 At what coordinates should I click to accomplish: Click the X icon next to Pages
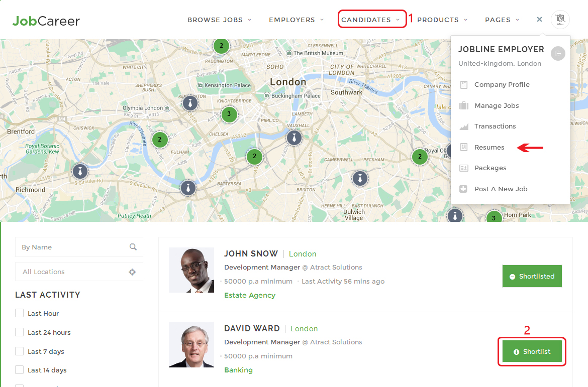tap(539, 20)
